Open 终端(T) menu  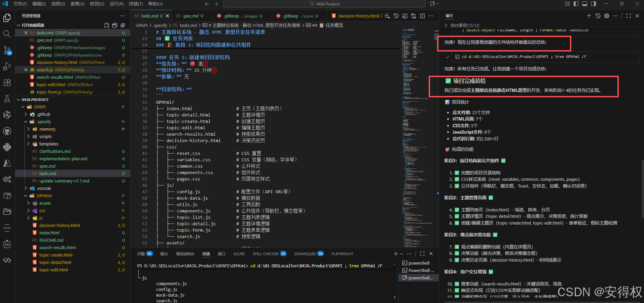(136, 4)
